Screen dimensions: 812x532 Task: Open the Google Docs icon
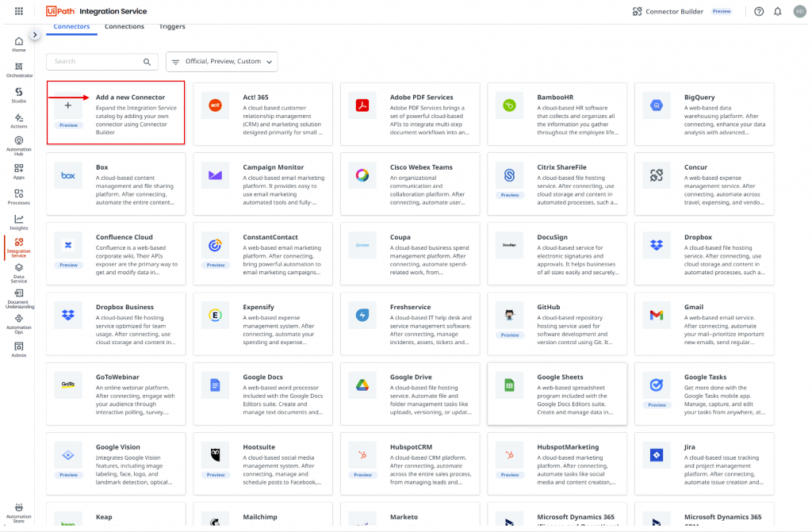pyautogui.click(x=215, y=385)
